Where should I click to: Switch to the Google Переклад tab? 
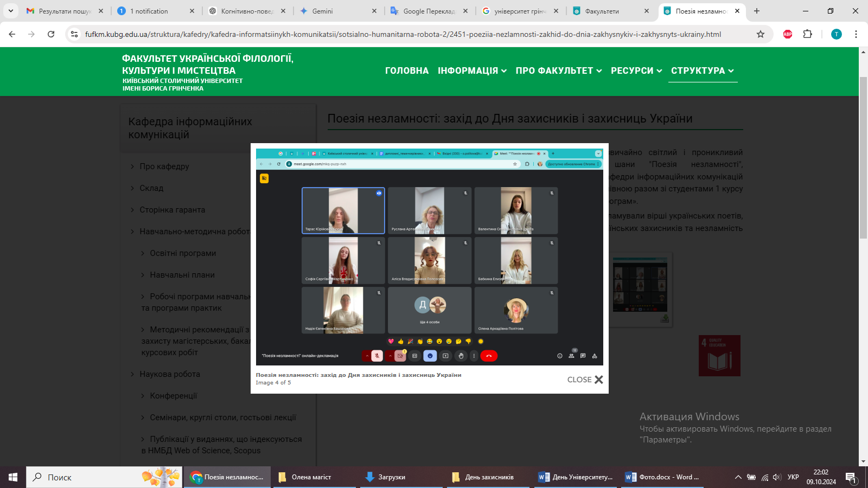429,11
